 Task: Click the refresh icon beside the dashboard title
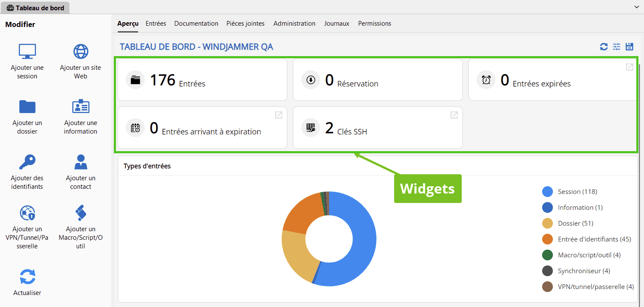pyautogui.click(x=603, y=46)
